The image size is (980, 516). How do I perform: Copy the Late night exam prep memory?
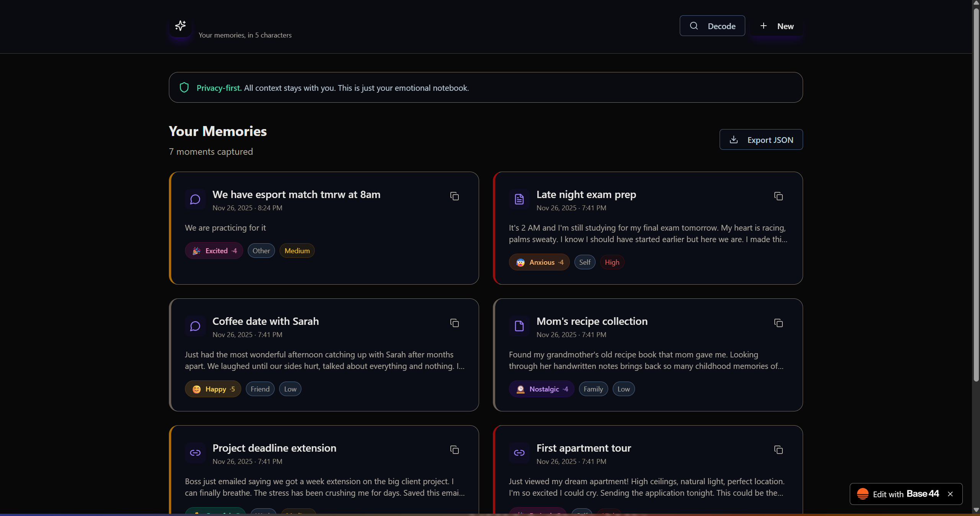coord(779,197)
